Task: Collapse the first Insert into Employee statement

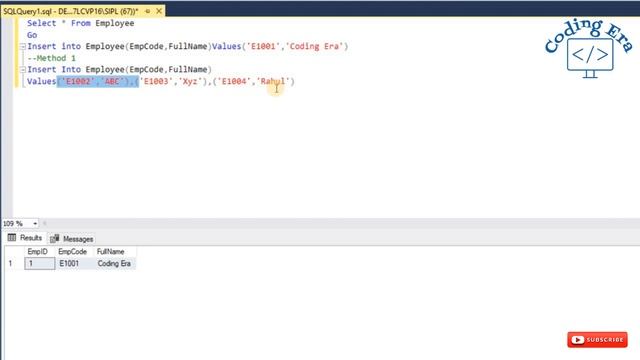Action: (x=23, y=47)
